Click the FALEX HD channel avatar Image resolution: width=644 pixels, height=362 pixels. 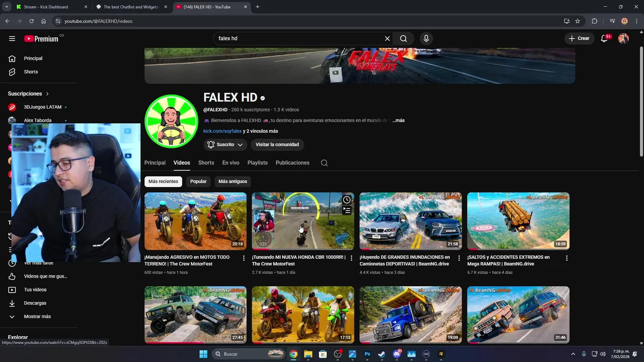[171, 121]
